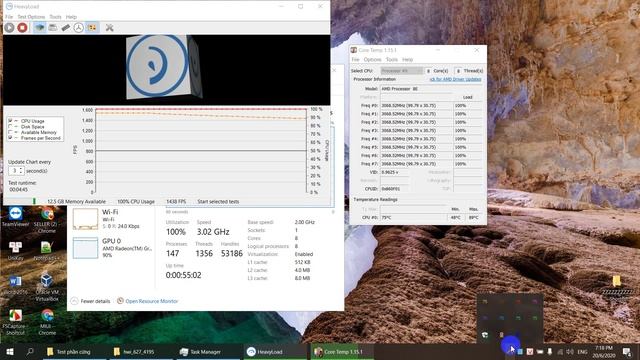Image resolution: width=640 pixels, height=360 pixels.
Task: Toggle the write temp file test icon
Action: [53, 27]
